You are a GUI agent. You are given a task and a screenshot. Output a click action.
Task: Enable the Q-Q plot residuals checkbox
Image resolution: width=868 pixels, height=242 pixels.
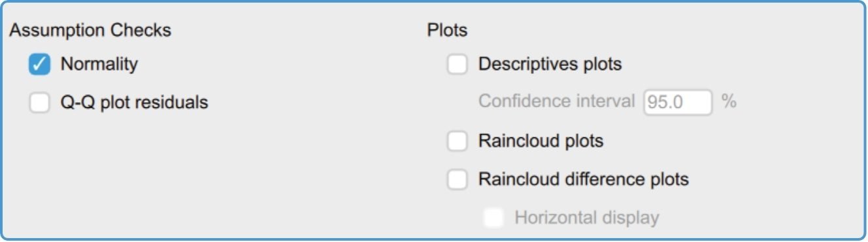pos(40,103)
